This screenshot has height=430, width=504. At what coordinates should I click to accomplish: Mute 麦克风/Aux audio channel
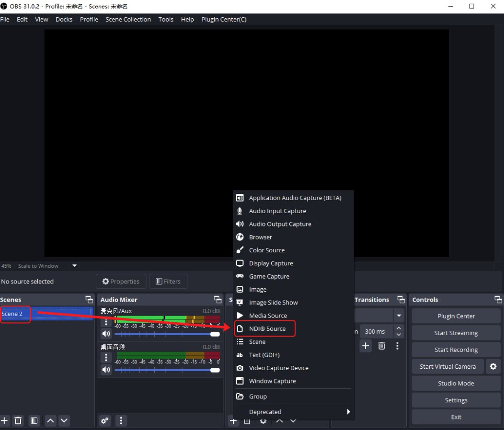point(106,334)
